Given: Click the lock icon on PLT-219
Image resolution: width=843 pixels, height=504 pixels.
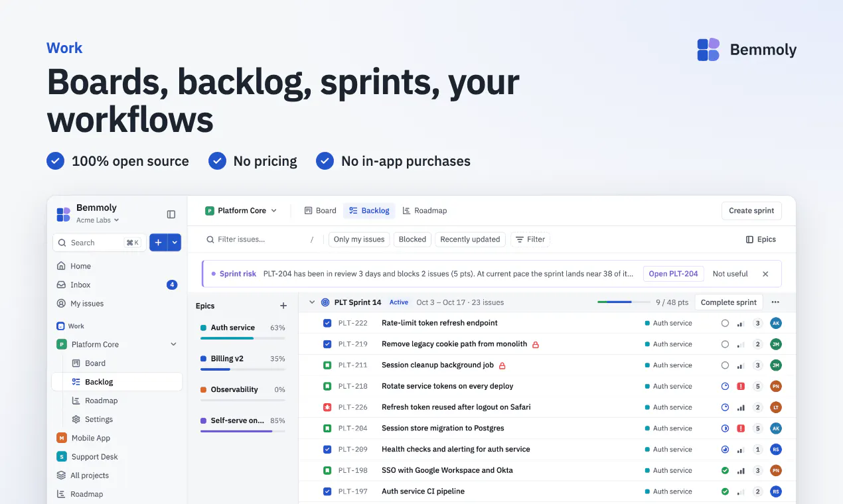Looking at the screenshot, I should (536, 345).
